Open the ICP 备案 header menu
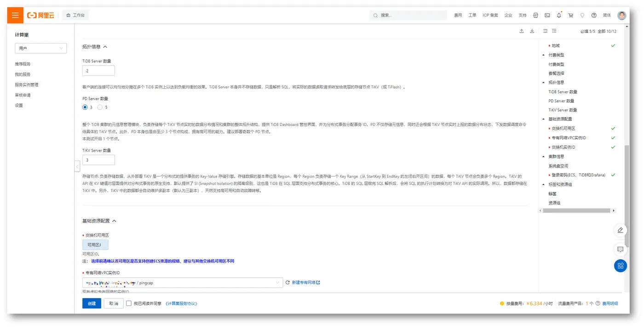Image resolution: width=644 pixels, height=328 pixels. click(x=490, y=15)
